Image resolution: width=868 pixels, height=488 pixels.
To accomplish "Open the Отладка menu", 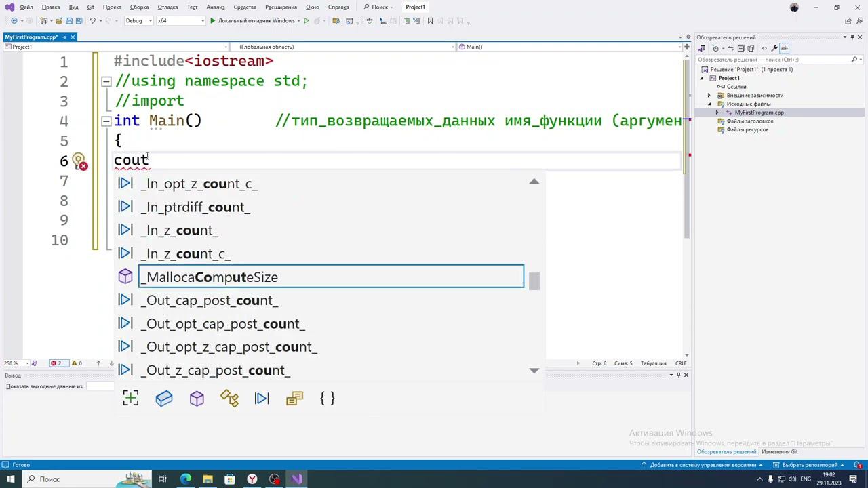I will point(167,7).
